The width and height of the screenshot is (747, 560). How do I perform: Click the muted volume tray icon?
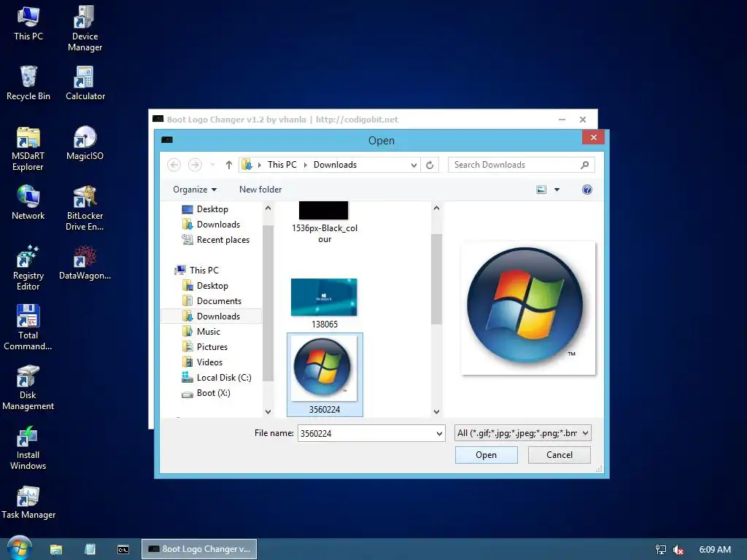coord(678,550)
